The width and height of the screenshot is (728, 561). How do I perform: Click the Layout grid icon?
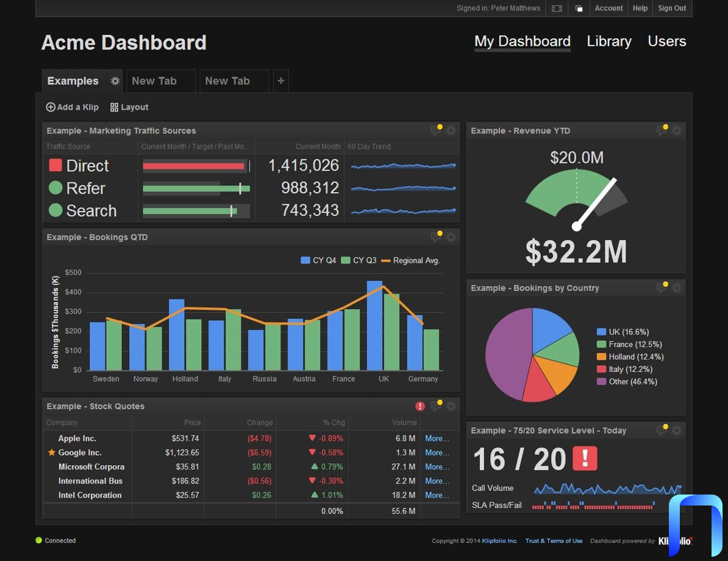pyautogui.click(x=114, y=107)
